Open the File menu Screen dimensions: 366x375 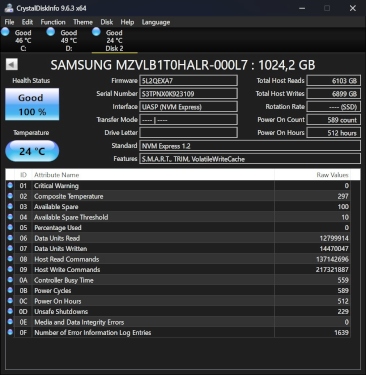9,22
